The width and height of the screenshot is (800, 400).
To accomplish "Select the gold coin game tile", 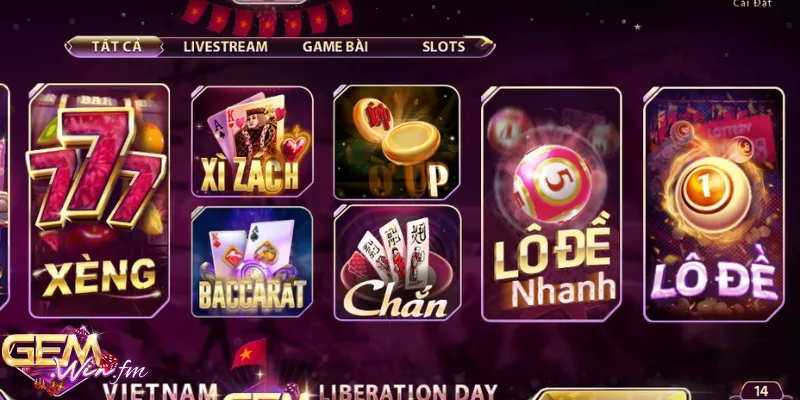I will point(397,142).
